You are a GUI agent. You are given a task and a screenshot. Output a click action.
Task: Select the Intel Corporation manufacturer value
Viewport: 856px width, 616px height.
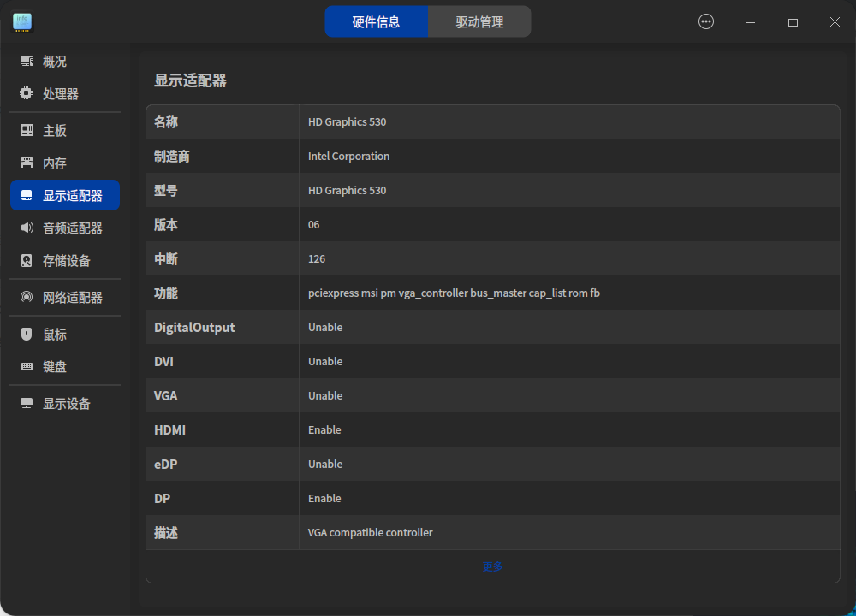[x=348, y=156]
